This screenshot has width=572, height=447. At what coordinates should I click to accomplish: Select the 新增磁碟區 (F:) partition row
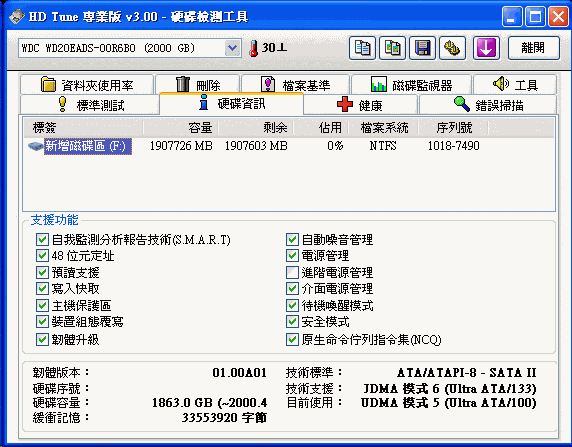[88, 146]
